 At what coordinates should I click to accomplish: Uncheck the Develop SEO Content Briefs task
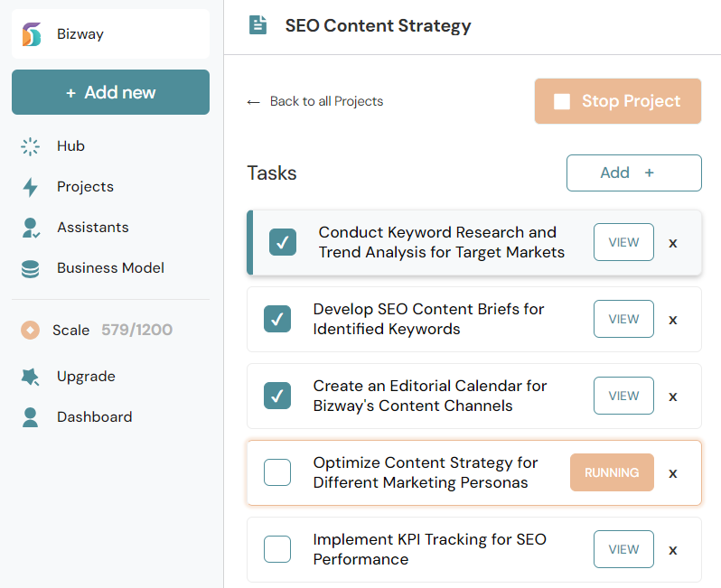(x=277, y=319)
